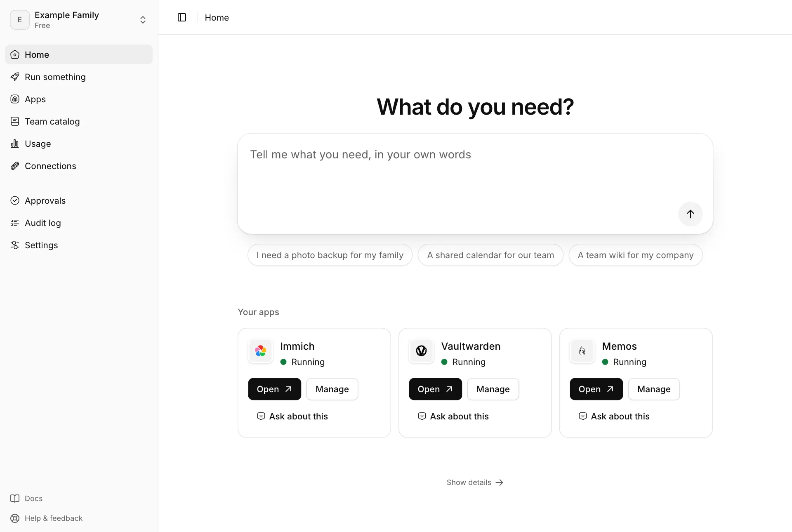Viewport: 792px width, 532px height.
Task: Click the Home house icon in sidebar
Action: point(15,54)
